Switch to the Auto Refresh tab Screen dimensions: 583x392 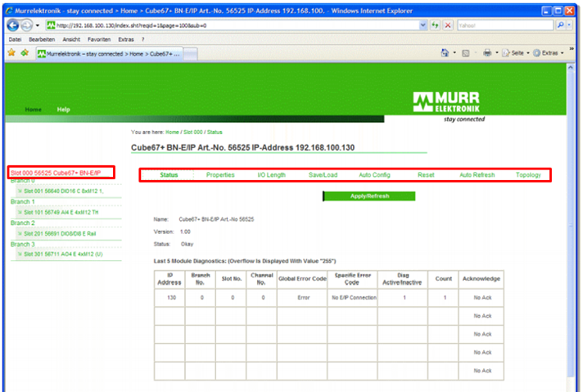pyautogui.click(x=477, y=175)
